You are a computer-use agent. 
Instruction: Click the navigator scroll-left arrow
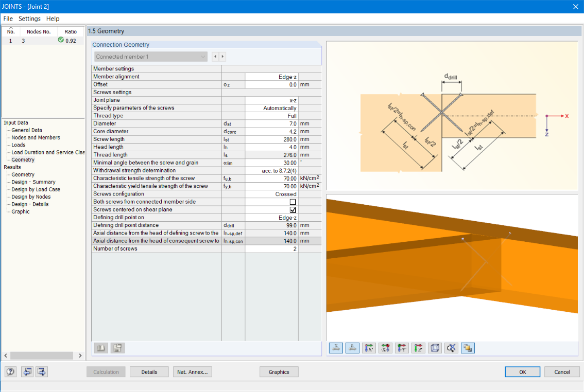coord(6,355)
